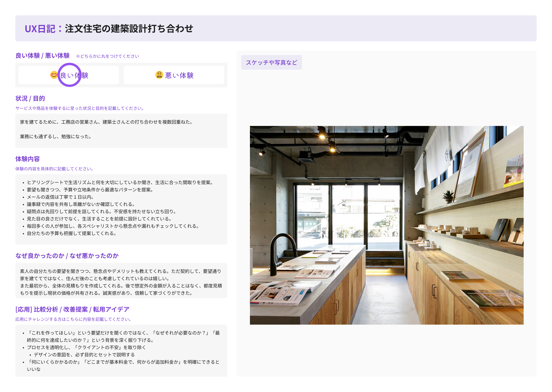Click the smiling emoji beside 良い体験
The height and width of the screenshot is (392, 552).
click(x=54, y=75)
